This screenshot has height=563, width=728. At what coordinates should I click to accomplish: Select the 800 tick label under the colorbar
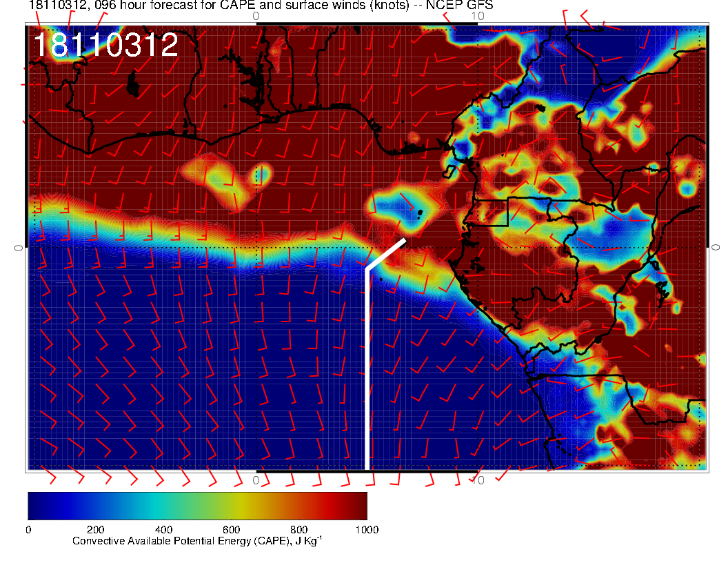coord(298,530)
